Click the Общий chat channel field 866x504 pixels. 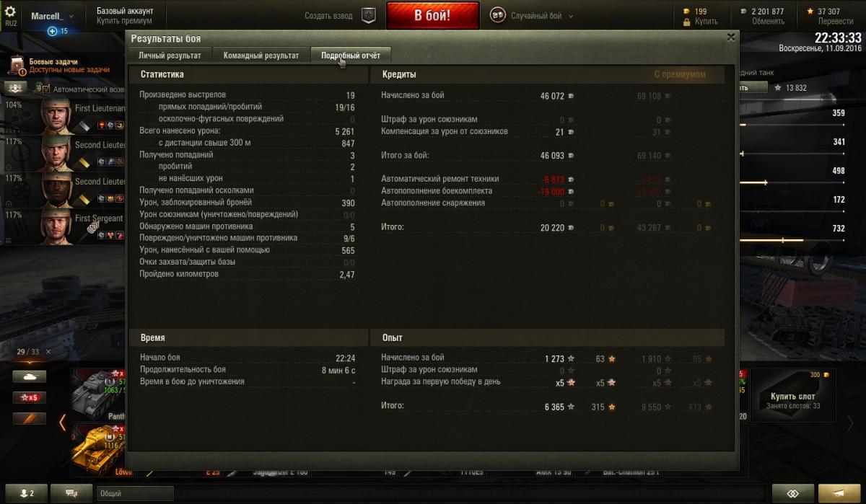[136, 493]
